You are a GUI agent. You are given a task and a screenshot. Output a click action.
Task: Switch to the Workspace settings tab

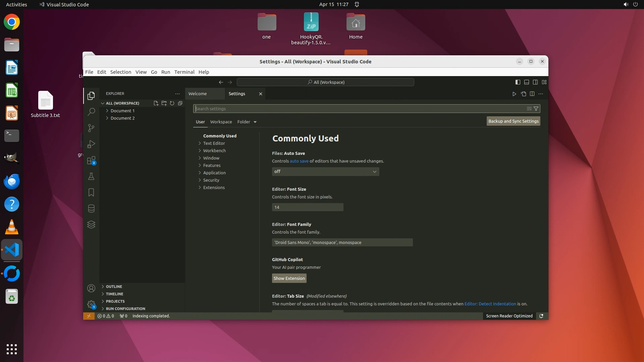pyautogui.click(x=221, y=122)
